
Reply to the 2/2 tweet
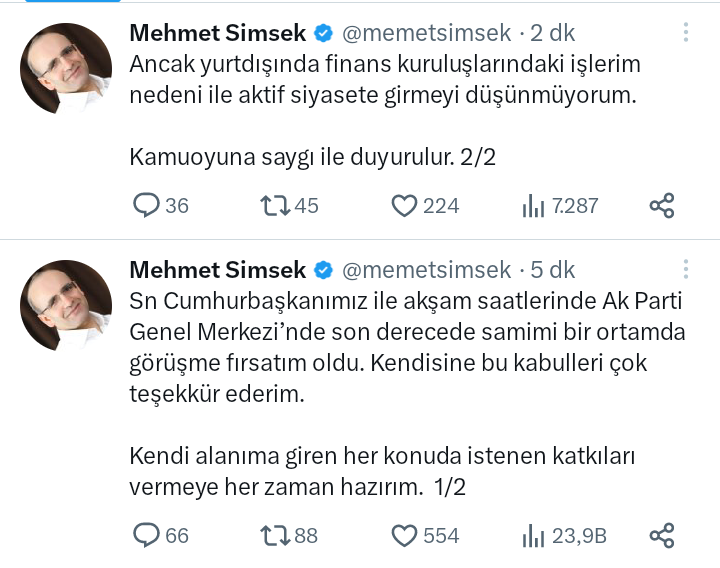click(x=147, y=206)
